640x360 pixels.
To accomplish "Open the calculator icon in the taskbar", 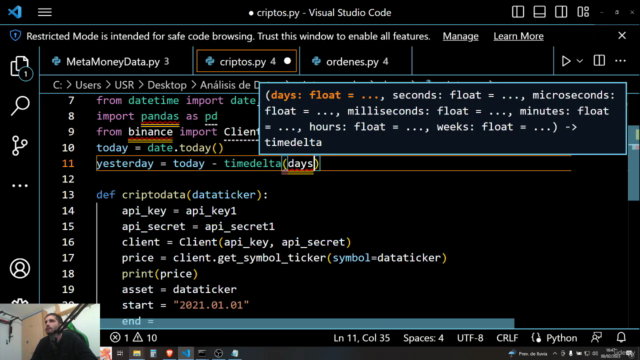I will point(153,353).
